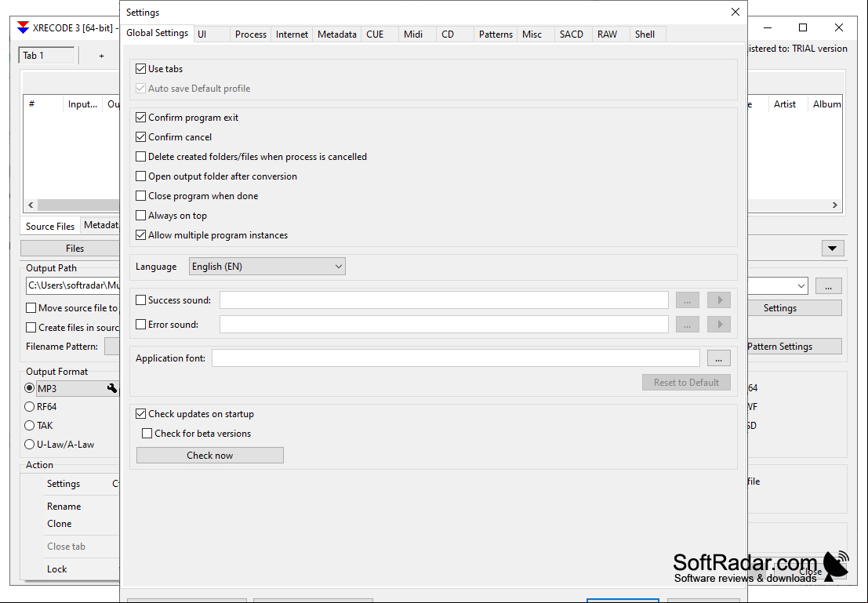Choose Clone from tab context menu
Viewport: 868px width, 603px height.
click(x=60, y=524)
